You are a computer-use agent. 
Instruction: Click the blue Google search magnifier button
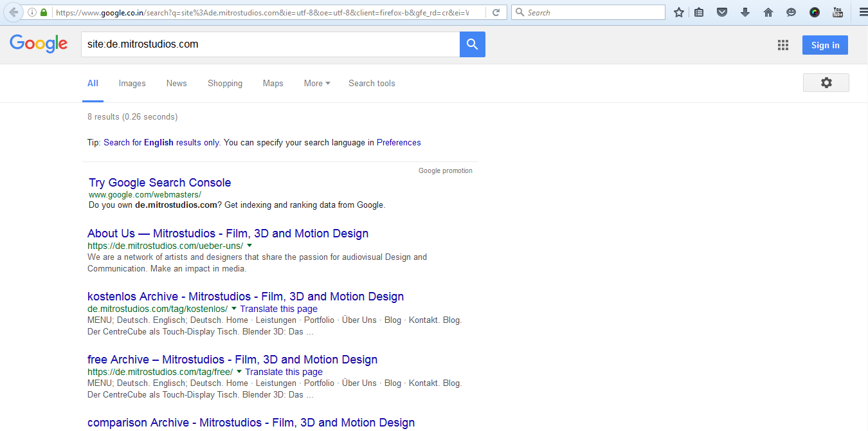tap(472, 44)
